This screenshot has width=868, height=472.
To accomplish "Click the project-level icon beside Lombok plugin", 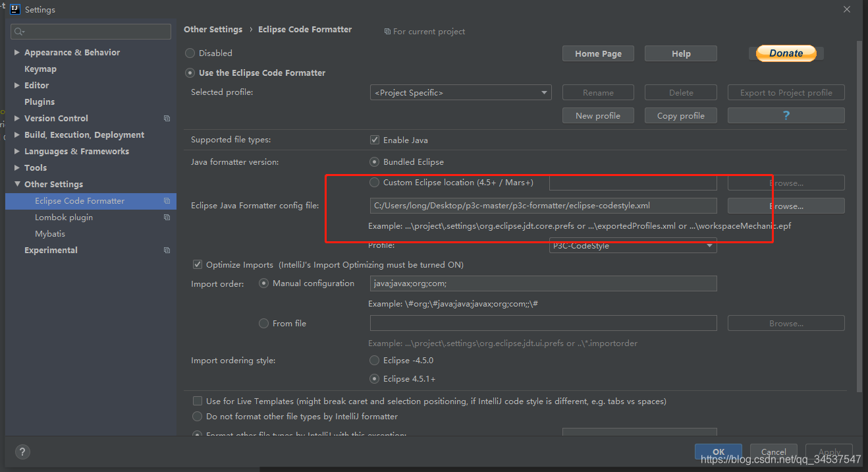I will pyautogui.click(x=167, y=218).
